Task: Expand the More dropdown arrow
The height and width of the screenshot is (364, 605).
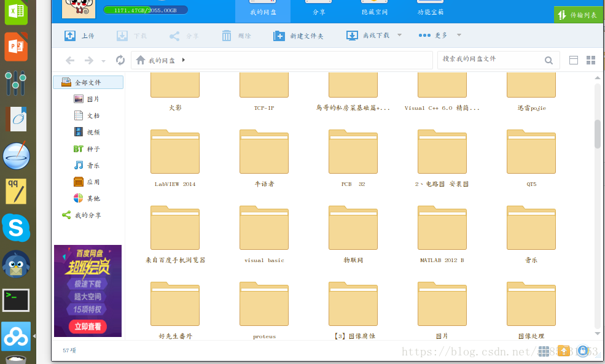Action: 459,35
